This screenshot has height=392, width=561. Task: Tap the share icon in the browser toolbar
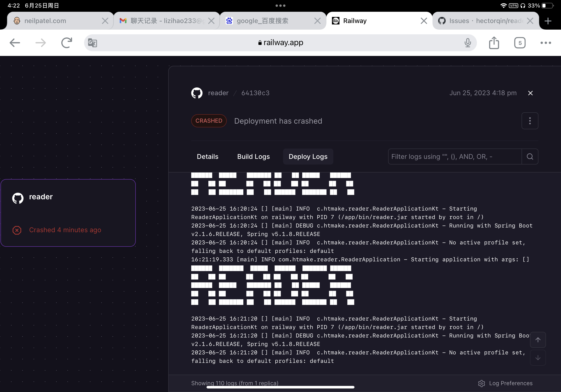coord(494,43)
